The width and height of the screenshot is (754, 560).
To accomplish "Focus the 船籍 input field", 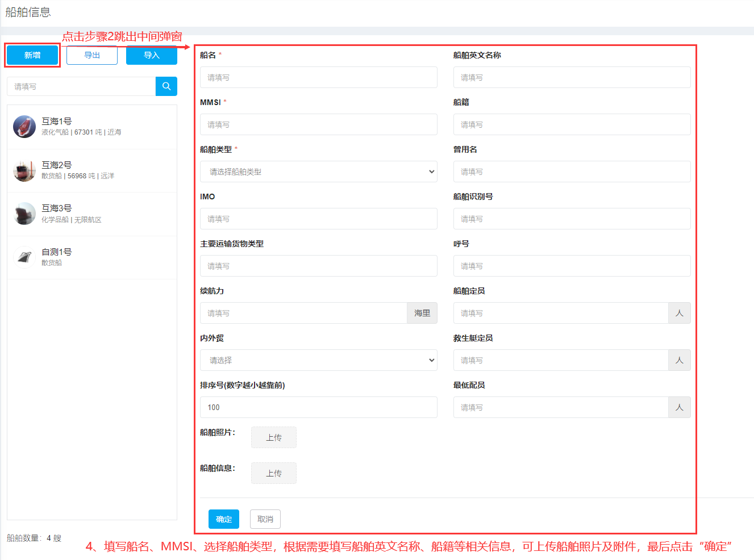I will pos(572,124).
